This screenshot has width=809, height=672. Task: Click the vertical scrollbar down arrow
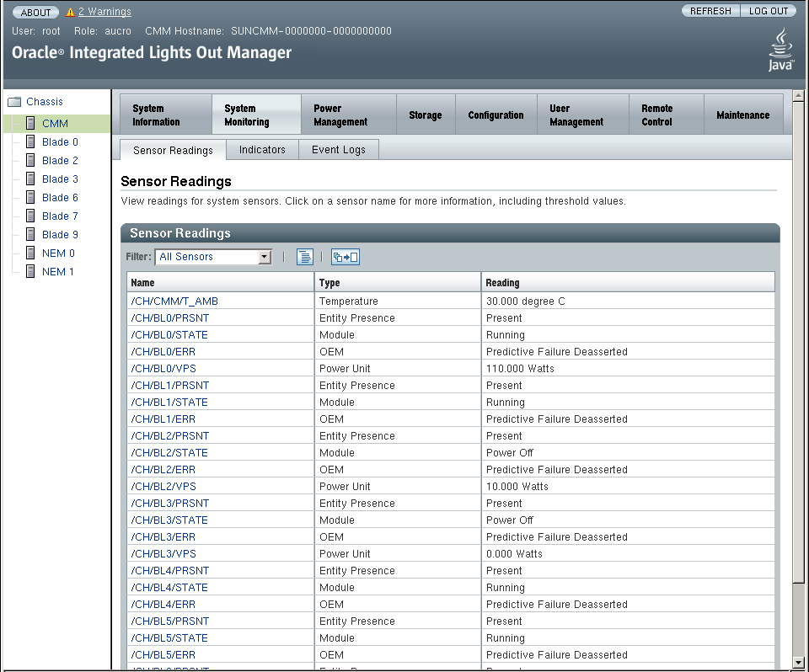(x=798, y=664)
